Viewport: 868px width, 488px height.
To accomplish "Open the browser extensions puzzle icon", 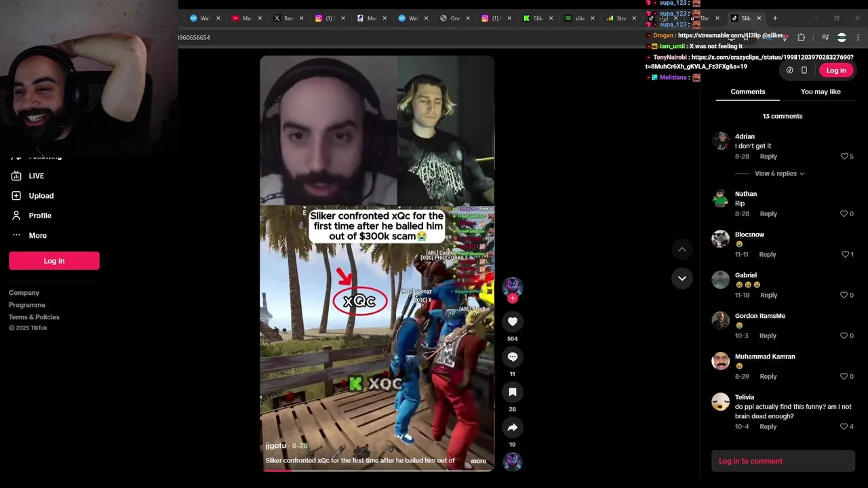I will click(x=801, y=37).
